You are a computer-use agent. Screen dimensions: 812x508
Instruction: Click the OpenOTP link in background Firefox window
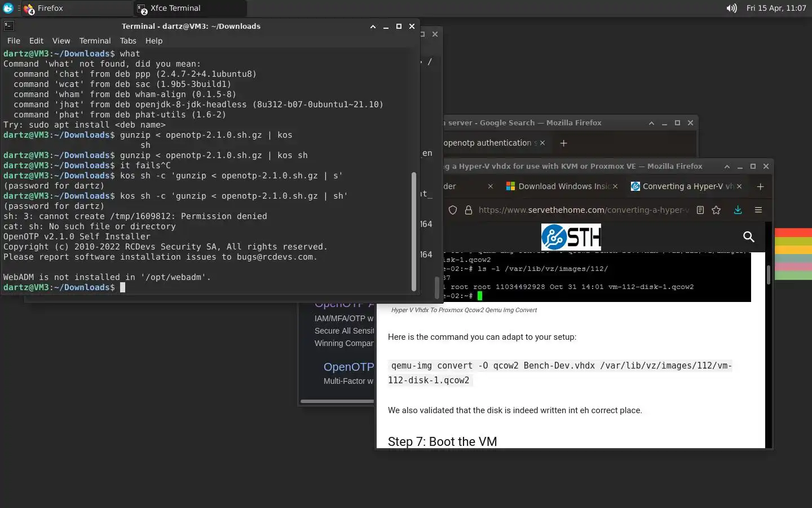click(x=348, y=367)
